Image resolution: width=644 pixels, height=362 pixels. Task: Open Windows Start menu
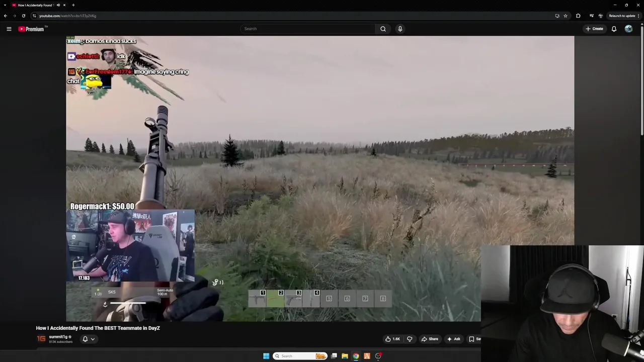click(x=266, y=356)
